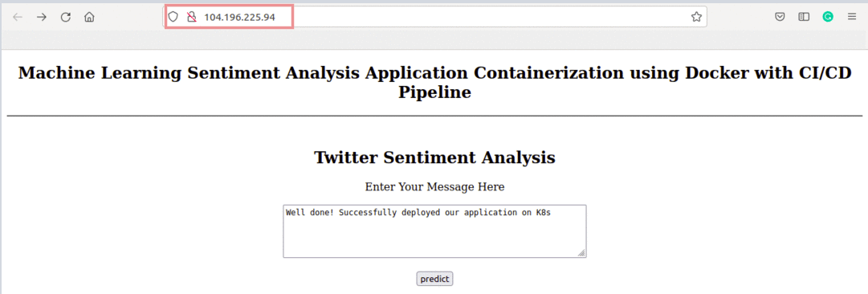Click the predict button
The height and width of the screenshot is (294, 868).
tap(434, 279)
